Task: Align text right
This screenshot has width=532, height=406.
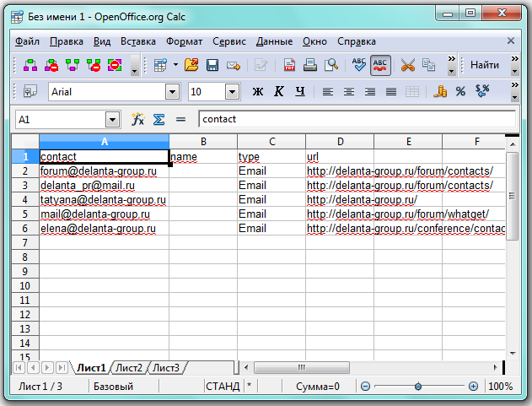Action: [x=370, y=91]
